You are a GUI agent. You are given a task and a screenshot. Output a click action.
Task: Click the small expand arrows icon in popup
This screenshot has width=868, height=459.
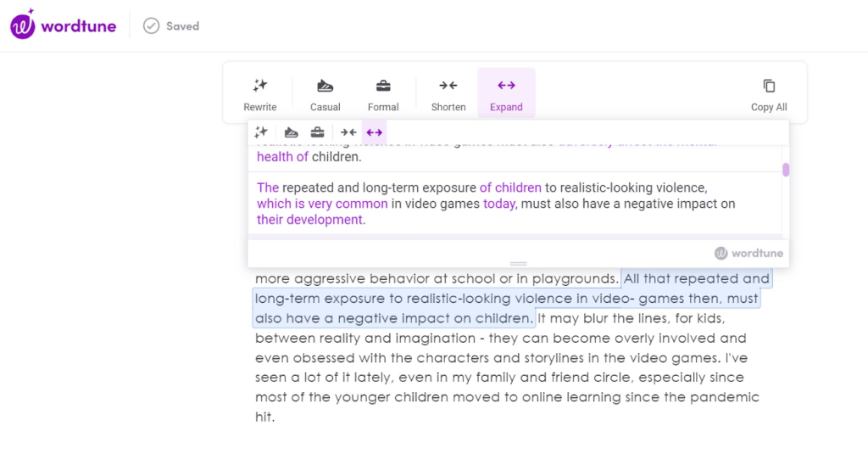tap(374, 132)
